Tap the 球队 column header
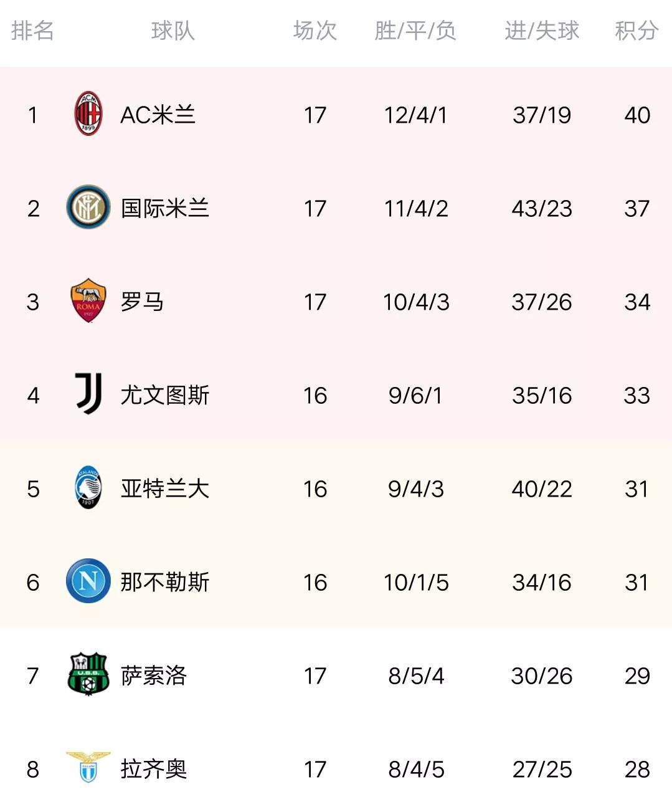Screen dimensions: 672x807 (173, 31)
